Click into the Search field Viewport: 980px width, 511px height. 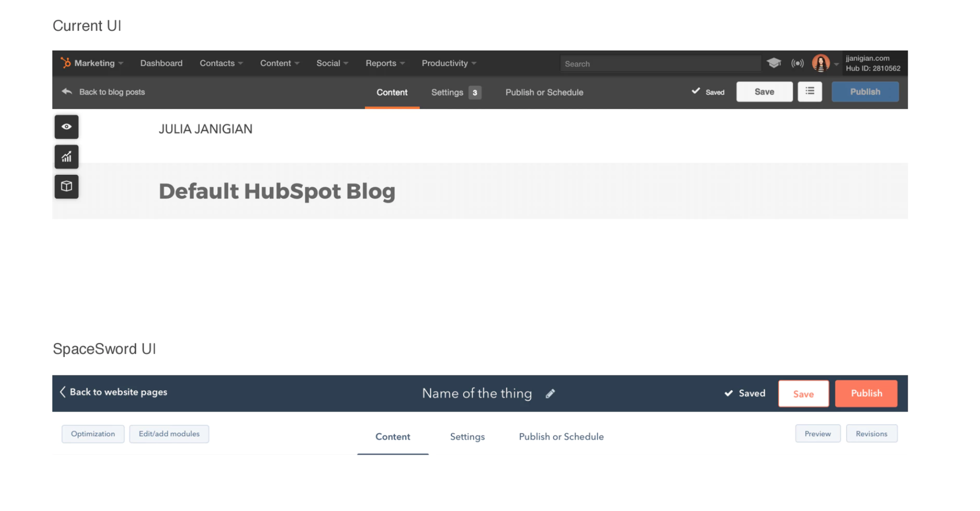click(660, 63)
